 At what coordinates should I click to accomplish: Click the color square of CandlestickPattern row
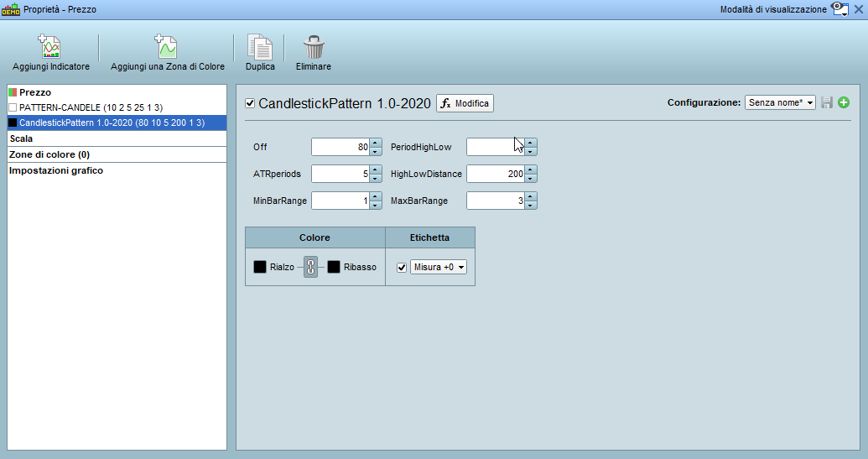(x=13, y=123)
